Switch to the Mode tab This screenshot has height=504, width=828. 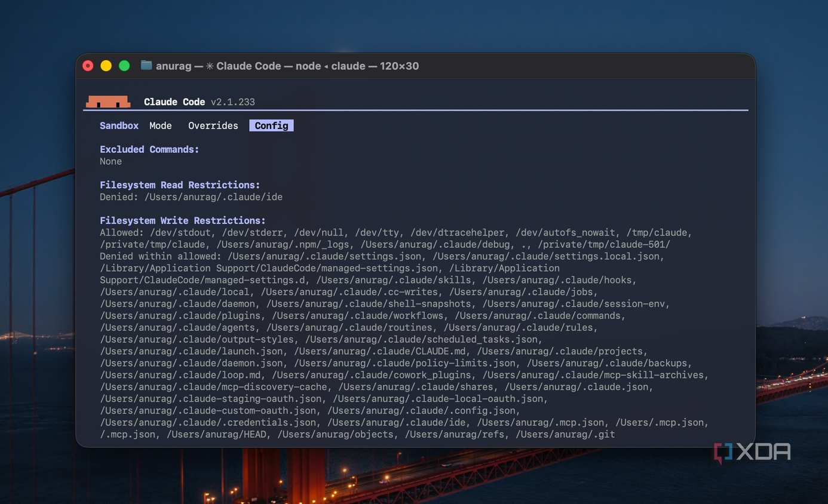(x=161, y=125)
